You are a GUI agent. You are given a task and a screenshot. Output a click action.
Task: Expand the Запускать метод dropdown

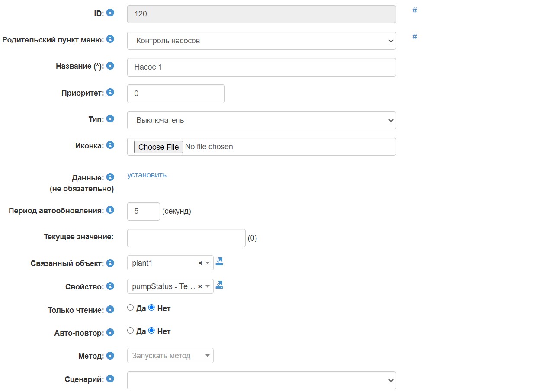click(170, 356)
